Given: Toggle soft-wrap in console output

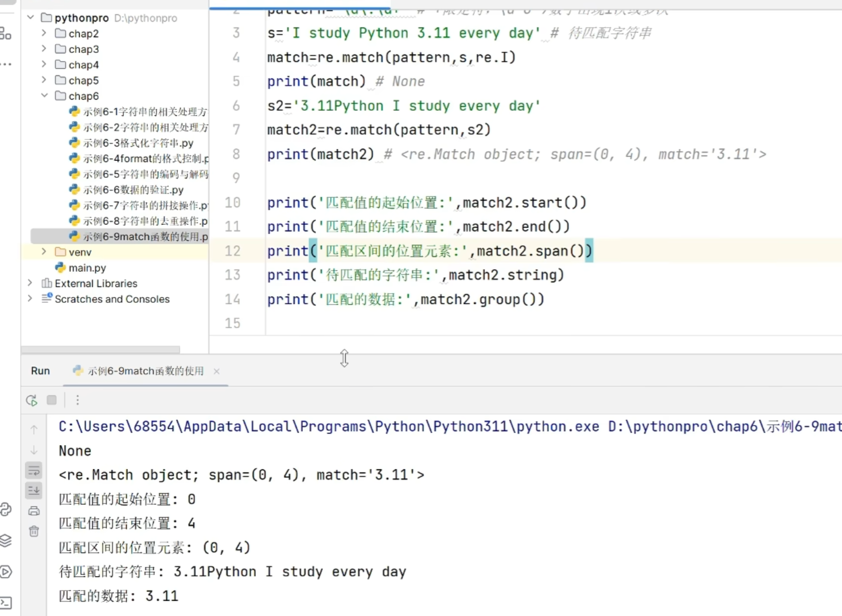Looking at the screenshot, I should tap(34, 471).
